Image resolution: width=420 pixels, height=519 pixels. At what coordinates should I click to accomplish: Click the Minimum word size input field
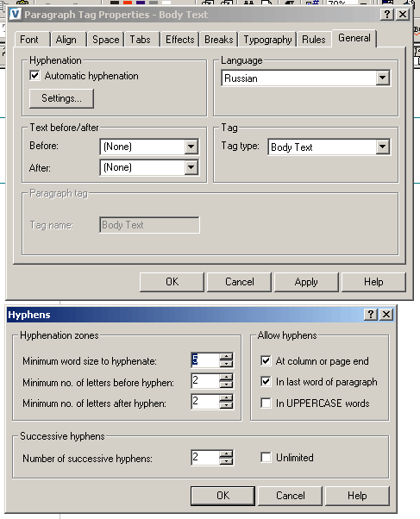[x=205, y=360]
